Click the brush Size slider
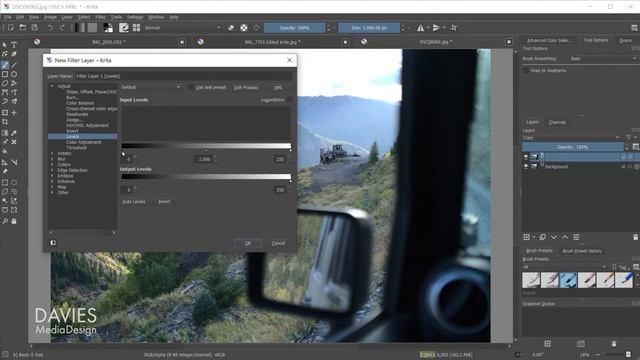 (369, 28)
